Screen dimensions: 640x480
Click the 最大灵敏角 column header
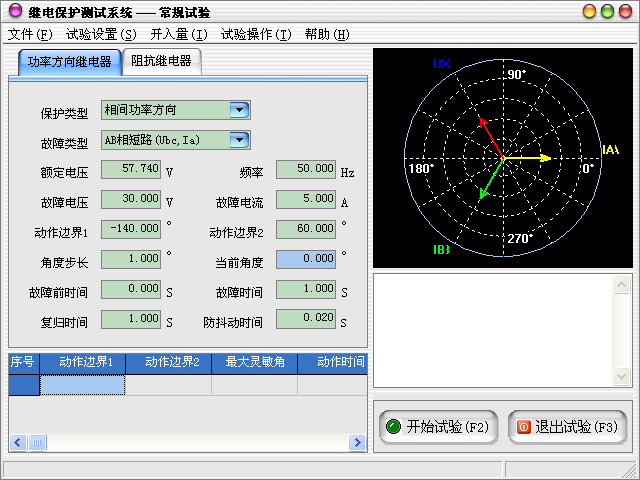255,364
